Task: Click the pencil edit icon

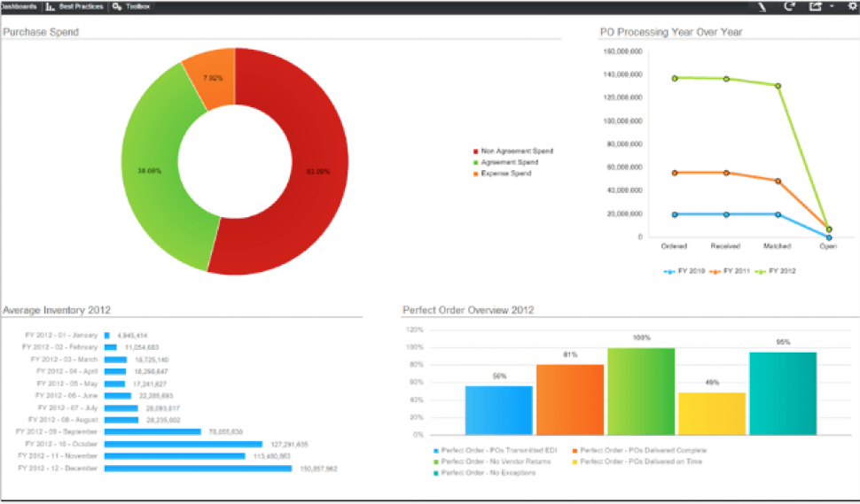Action: click(762, 6)
